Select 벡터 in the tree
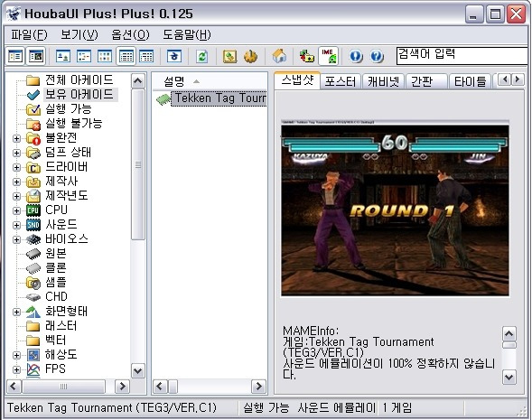The height and width of the screenshot is (420, 532). (x=56, y=341)
